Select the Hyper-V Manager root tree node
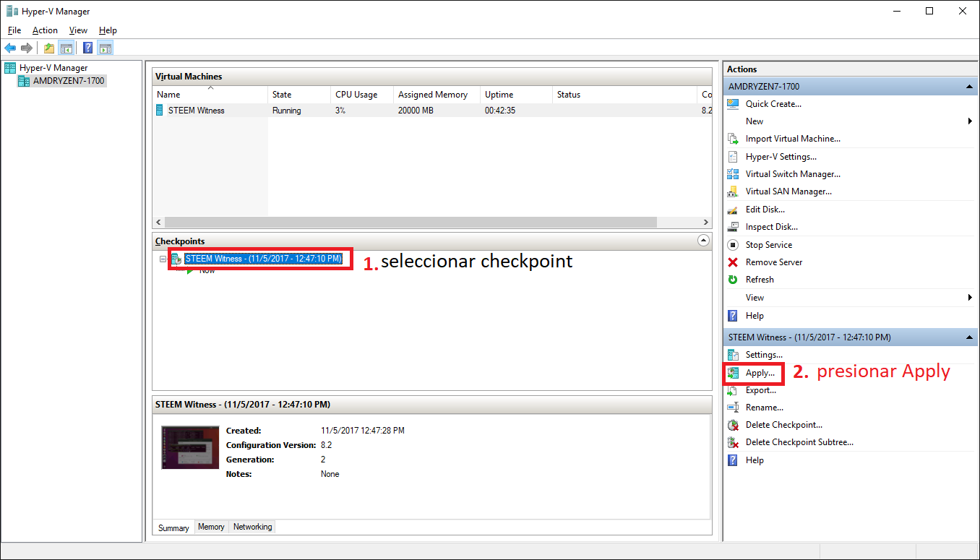The image size is (980, 560). coord(53,68)
